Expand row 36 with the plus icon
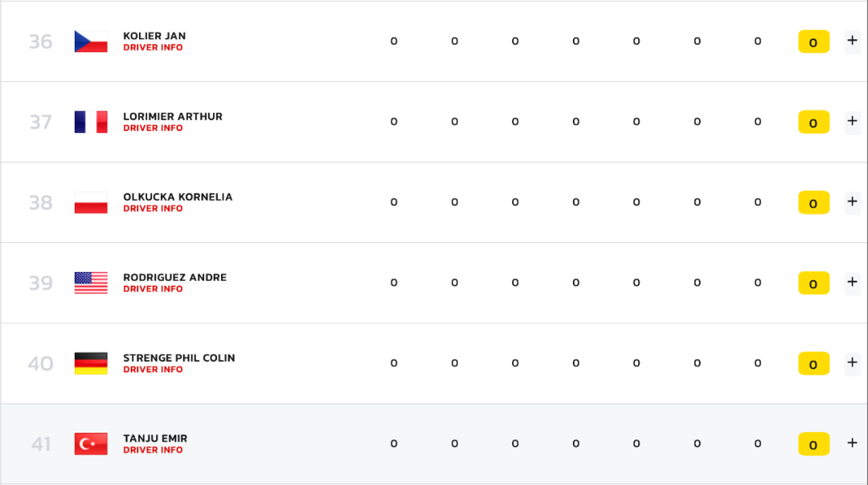This screenshot has width=868, height=485. pyautogui.click(x=852, y=41)
